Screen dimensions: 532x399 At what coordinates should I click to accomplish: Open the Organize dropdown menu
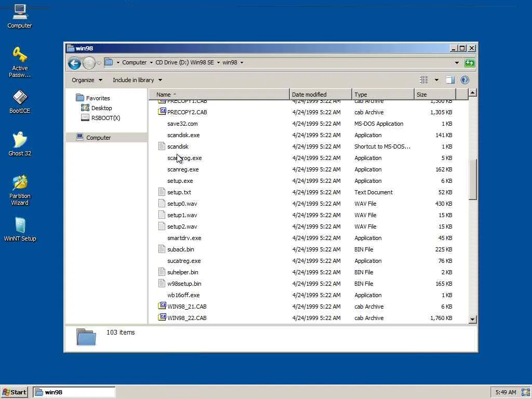pos(87,80)
